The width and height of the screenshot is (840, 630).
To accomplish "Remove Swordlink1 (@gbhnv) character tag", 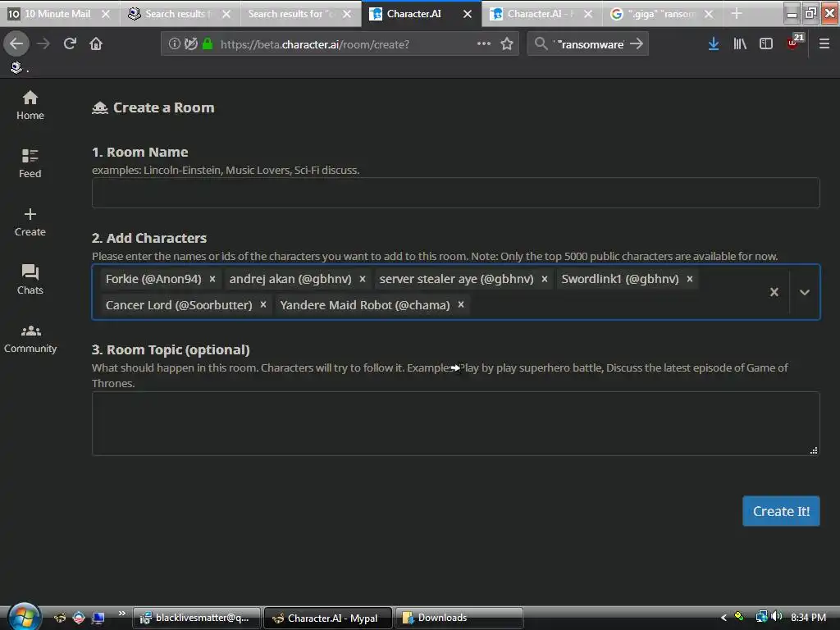I will (689, 279).
